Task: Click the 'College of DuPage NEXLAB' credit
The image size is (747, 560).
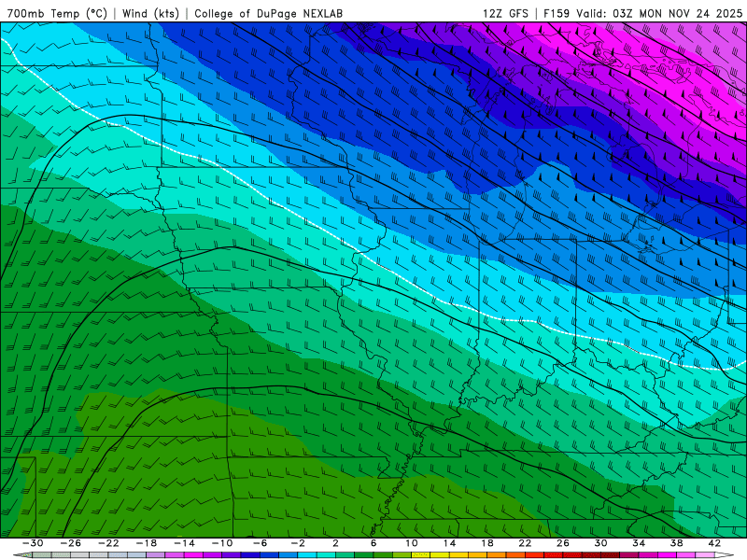Action: (268, 13)
